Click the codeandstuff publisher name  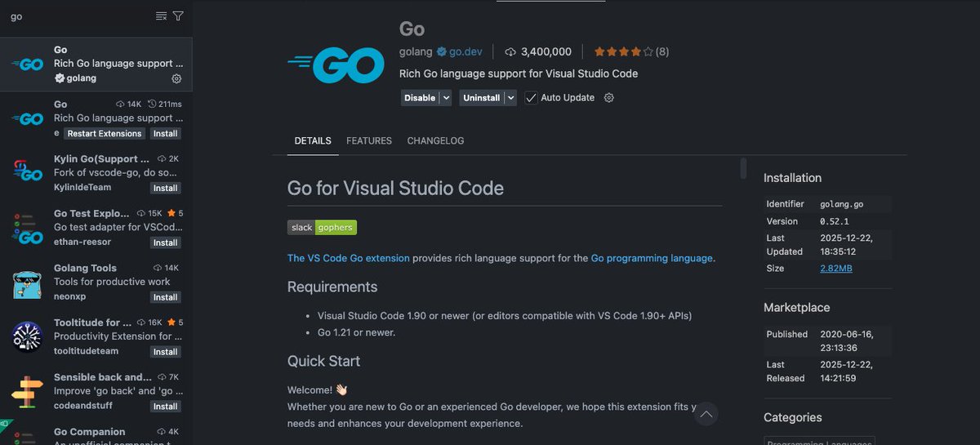click(83, 406)
